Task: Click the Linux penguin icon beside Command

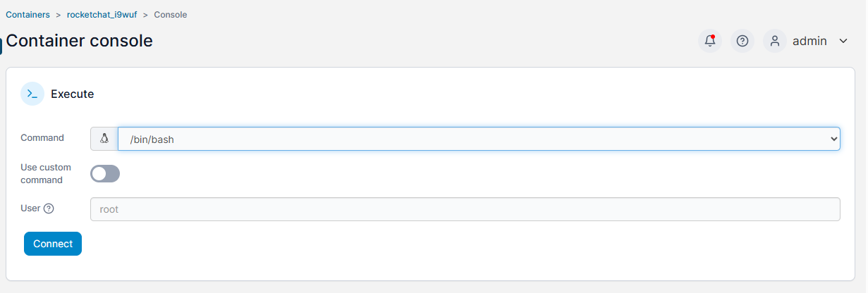Action: (104, 139)
